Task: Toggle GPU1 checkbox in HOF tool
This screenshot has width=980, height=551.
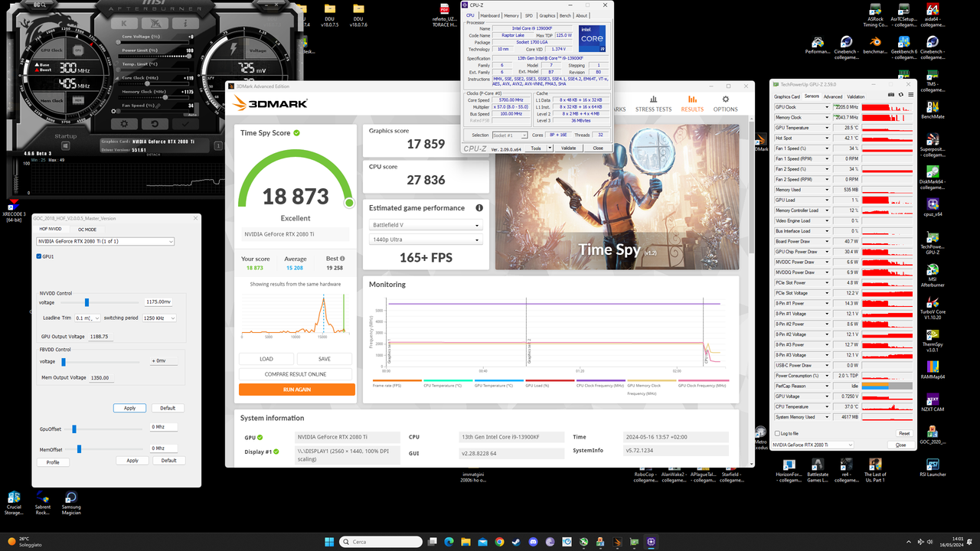Action: coord(39,256)
